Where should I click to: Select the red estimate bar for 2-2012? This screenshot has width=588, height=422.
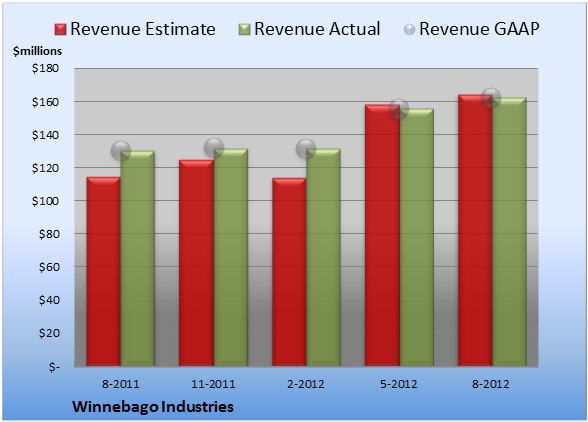click(x=289, y=272)
